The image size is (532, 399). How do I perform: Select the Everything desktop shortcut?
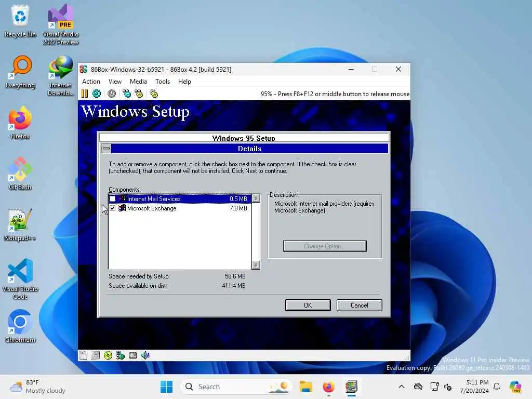(x=20, y=72)
